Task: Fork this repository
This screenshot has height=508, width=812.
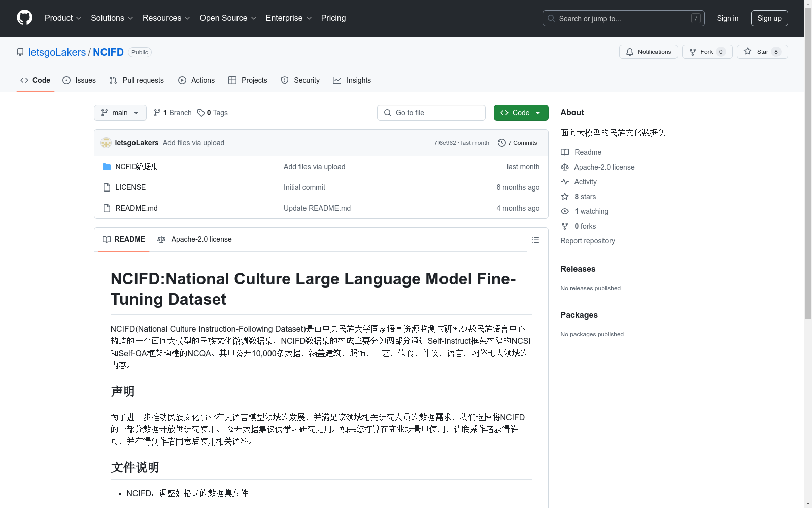Action: tap(707, 52)
